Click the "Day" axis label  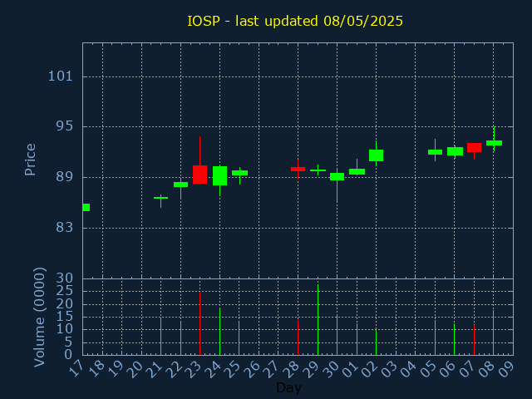[x=288, y=387]
